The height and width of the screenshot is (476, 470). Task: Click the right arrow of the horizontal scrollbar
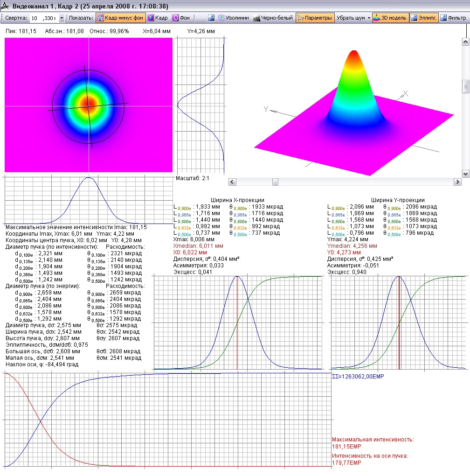457,182
